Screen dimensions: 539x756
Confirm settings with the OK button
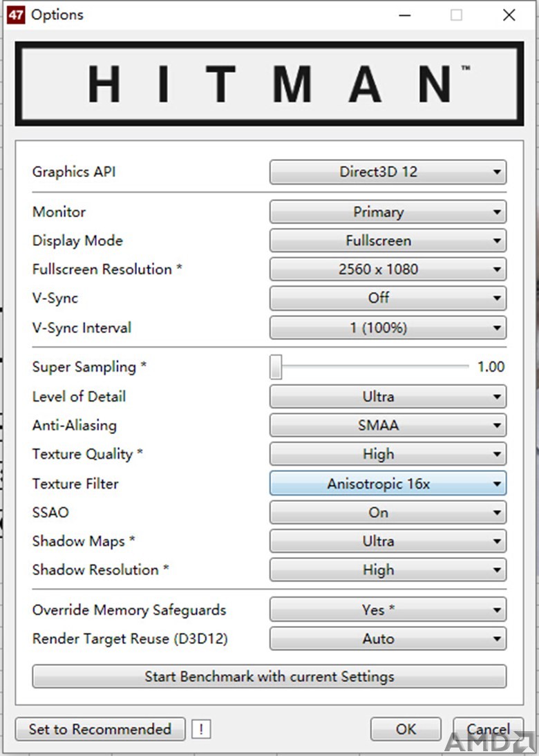tap(406, 729)
